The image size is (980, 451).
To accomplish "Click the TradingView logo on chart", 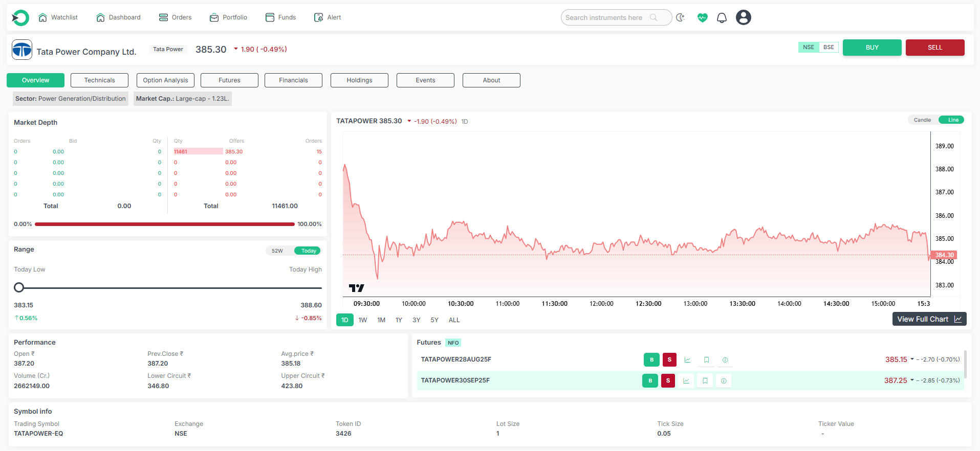I will [357, 288].
